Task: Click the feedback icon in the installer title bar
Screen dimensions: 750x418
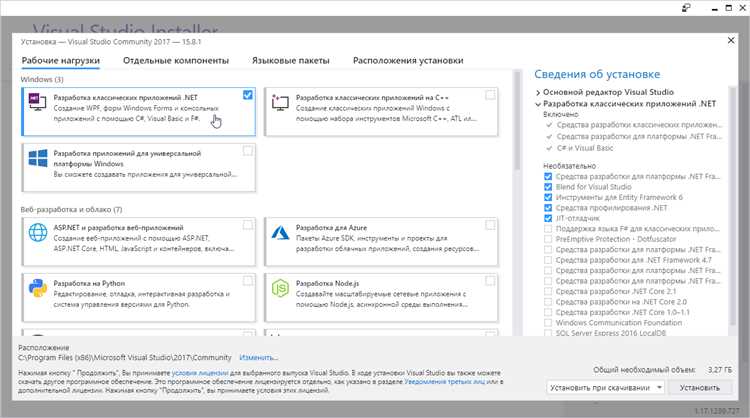Action: tap(686, 8)
